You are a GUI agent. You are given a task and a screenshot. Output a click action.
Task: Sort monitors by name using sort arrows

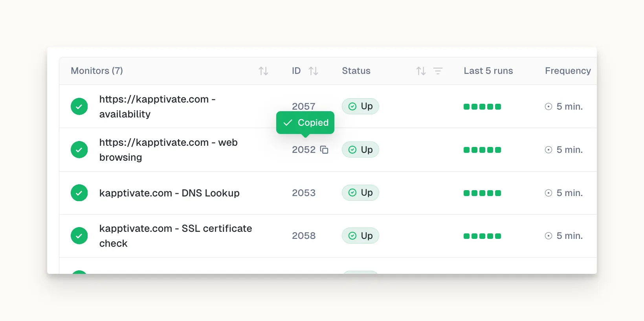[x=263, y=71]
